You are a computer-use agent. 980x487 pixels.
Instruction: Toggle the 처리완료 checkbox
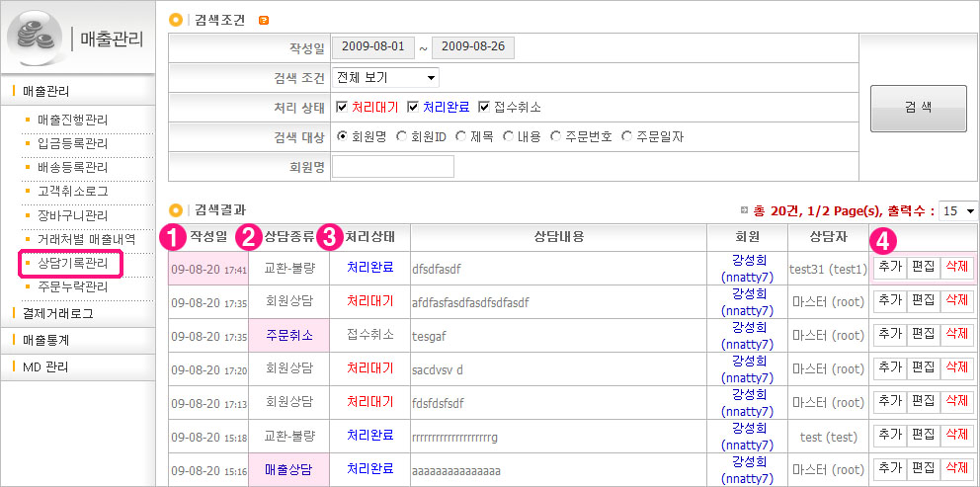[413, 107]
